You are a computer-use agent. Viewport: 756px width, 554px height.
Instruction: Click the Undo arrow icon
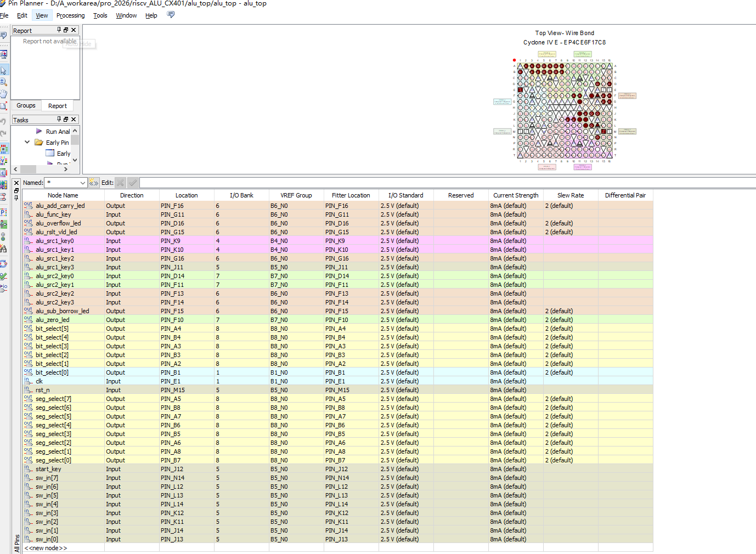tap(3, 121)
